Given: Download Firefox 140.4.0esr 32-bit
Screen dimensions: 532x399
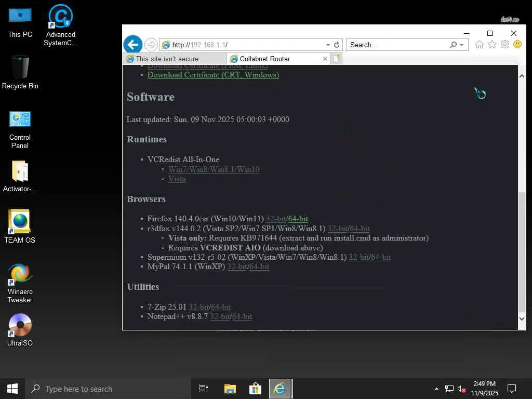Looking at the screenshot, I should (x=275, y=219).
